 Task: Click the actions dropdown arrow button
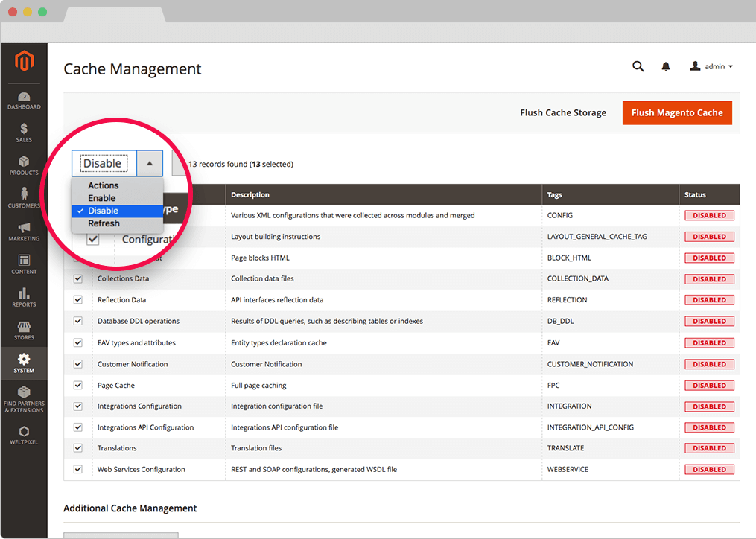tap(150, 163)
